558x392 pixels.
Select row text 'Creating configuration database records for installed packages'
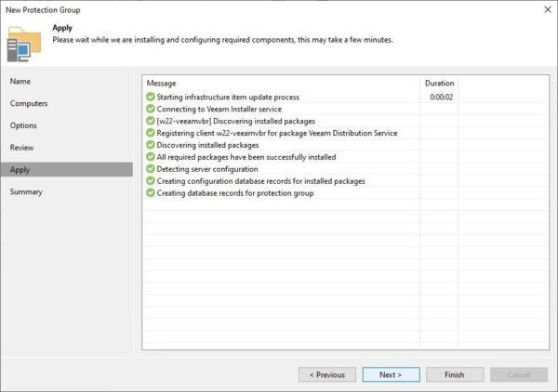click(260, 181)
